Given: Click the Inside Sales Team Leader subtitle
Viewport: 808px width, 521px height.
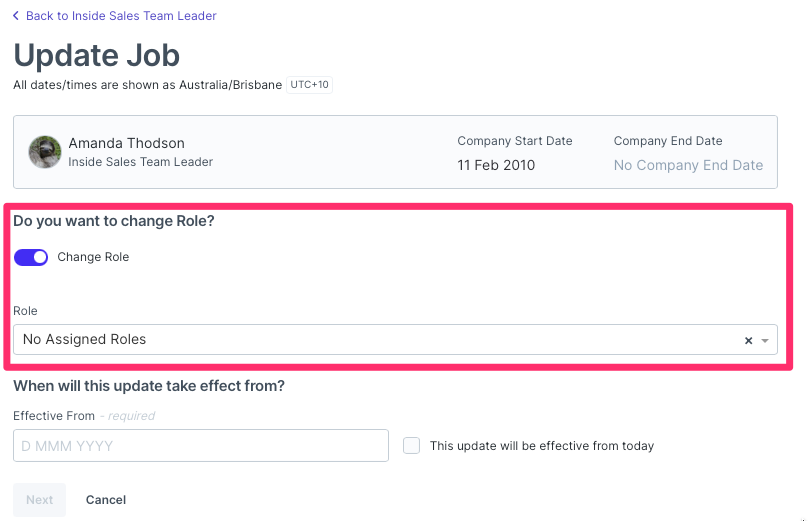Looking at the screenshot, I should 141,162.
